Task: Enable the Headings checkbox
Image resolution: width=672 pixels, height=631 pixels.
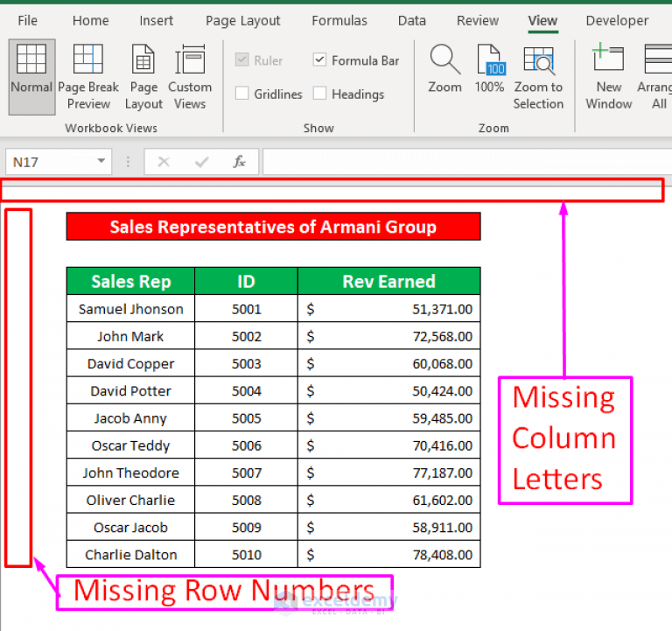Action: point(319,93)
